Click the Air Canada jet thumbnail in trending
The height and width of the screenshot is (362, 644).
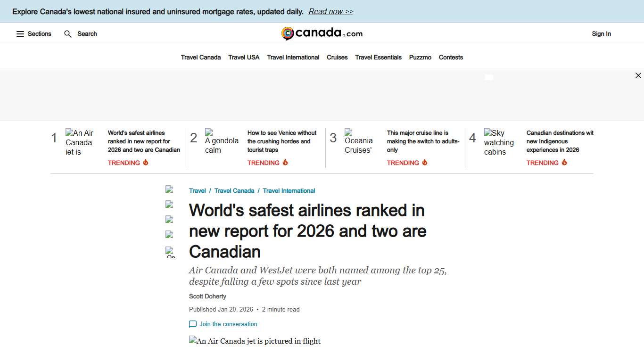click(x=81, y=141)
